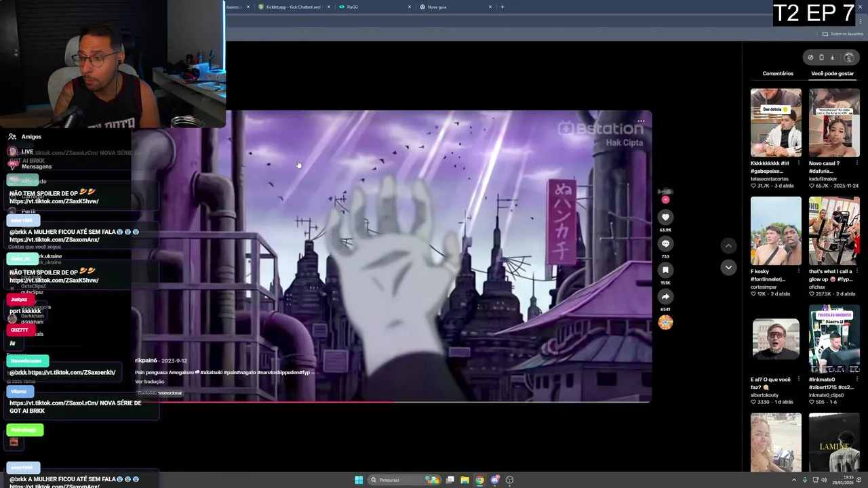868x488 pixels.
Task: Click the download icon in pill toolbar
Action: click(832, 58)
